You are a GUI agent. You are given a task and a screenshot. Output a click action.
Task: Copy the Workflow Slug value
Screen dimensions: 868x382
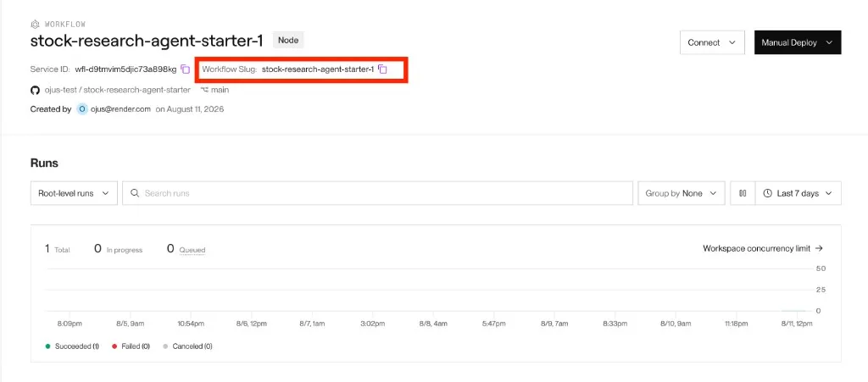382,69
